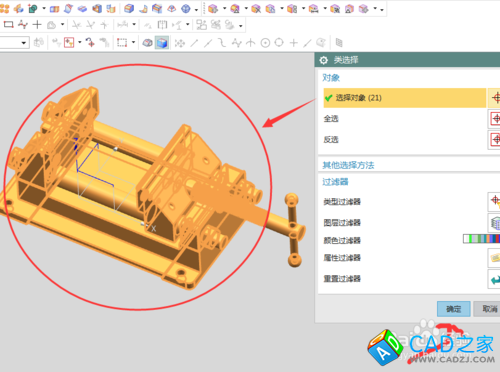Click the 颜色过滤器 label
The width and height of the screenshot is (500, 372).
[x=342, y=240]
